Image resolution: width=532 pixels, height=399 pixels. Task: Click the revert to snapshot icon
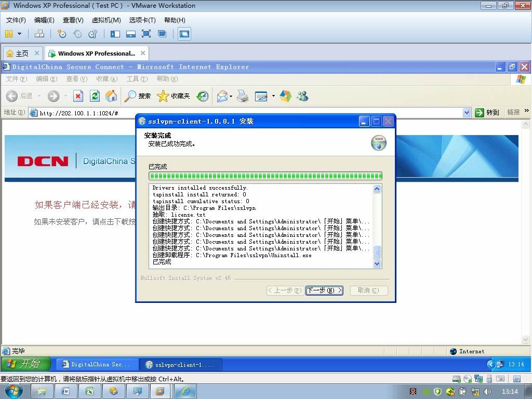coord(77,34)
